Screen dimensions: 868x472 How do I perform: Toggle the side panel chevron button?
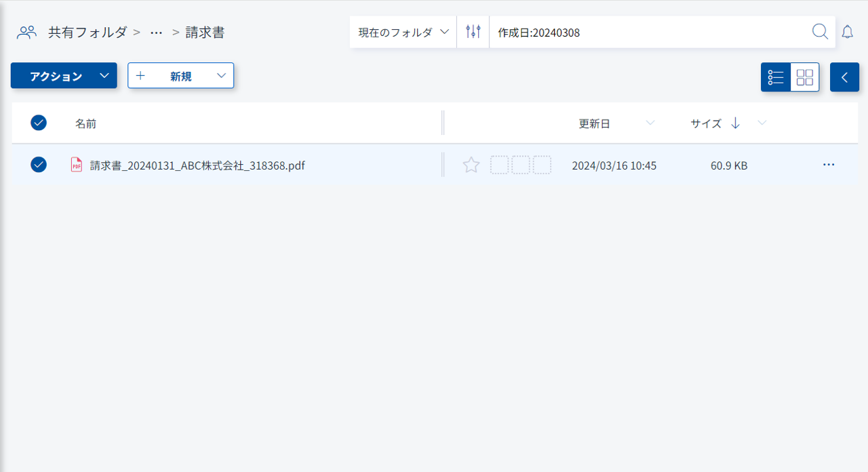(x=844, y=77)
